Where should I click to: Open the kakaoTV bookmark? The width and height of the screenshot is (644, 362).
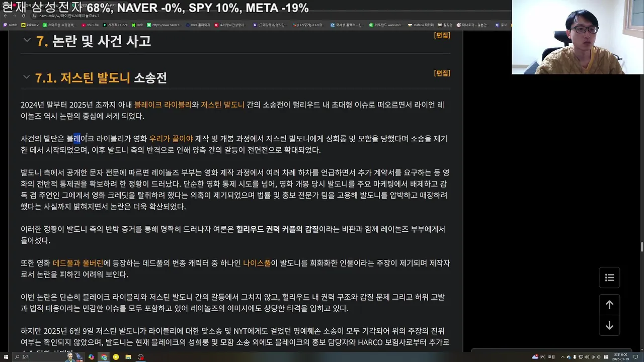pos(30,25)
